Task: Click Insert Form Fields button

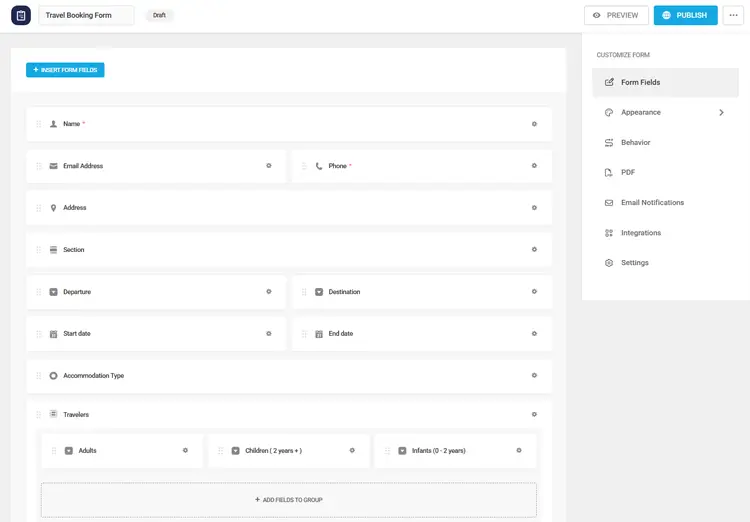Action: (x=65, y=70)
